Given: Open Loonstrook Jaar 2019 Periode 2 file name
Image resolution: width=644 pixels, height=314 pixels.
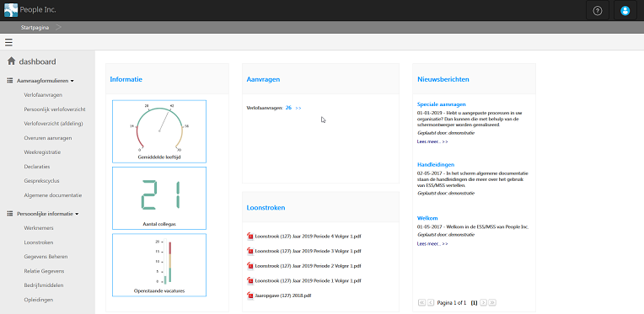Looking at the screenshot, I should 308,266.
